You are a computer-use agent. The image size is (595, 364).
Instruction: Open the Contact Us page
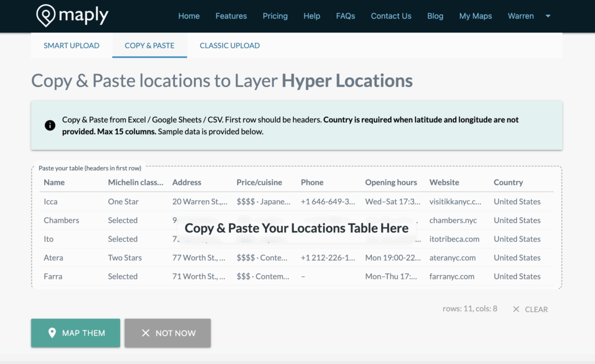[391, 16]
